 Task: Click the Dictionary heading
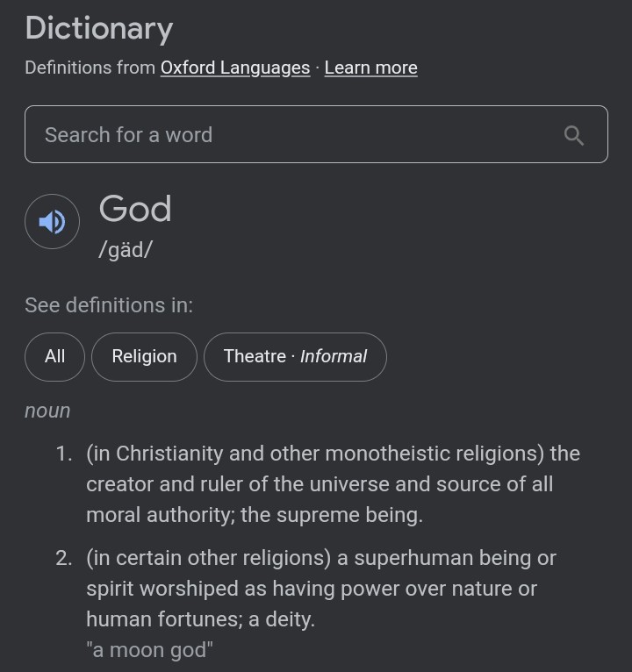click(99, 28)
